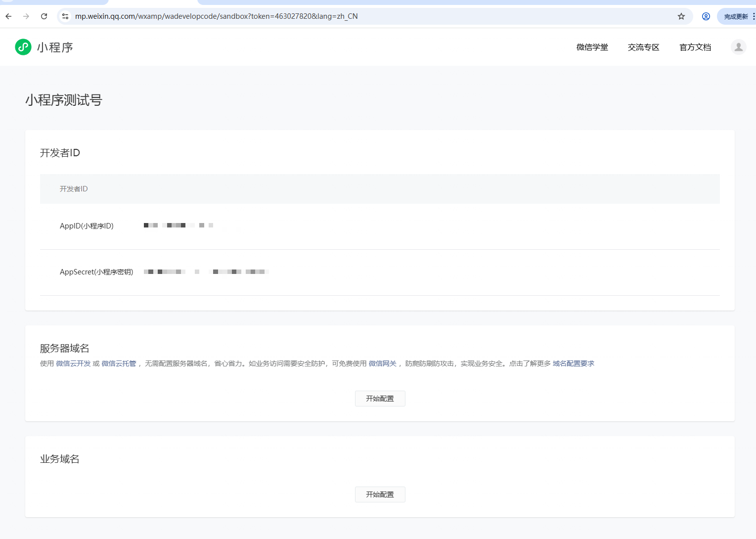This screenshot has height=539, width=756.
Task: Click the browser forward arrow
Action: (26, 16)
